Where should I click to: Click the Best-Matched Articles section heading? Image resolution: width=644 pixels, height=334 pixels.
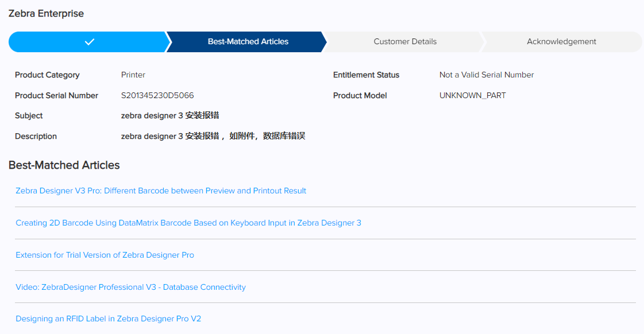[64, 166]
